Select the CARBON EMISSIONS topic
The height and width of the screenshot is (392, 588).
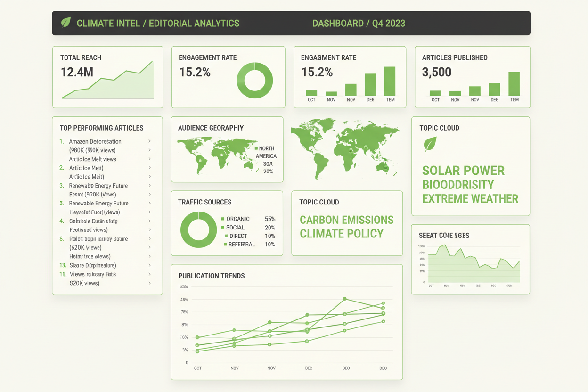click(x=347, y=220)
